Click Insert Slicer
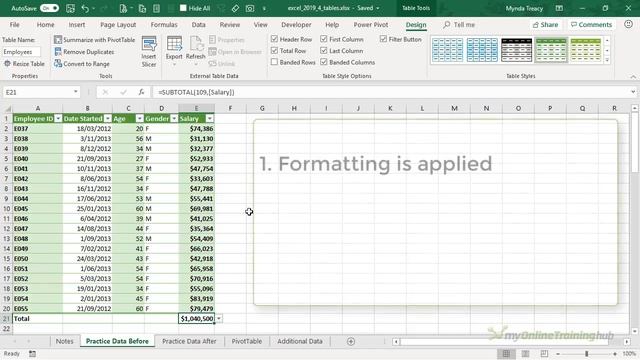The image size is (640, 360). point(149,51)
